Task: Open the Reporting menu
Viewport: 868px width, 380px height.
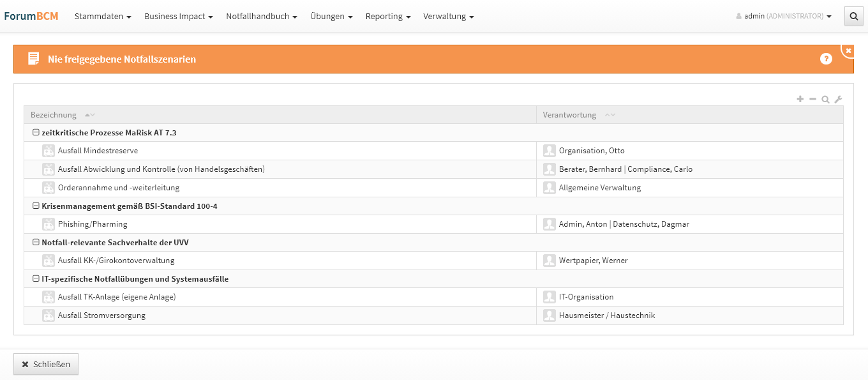Action: [x=387, y=17]
